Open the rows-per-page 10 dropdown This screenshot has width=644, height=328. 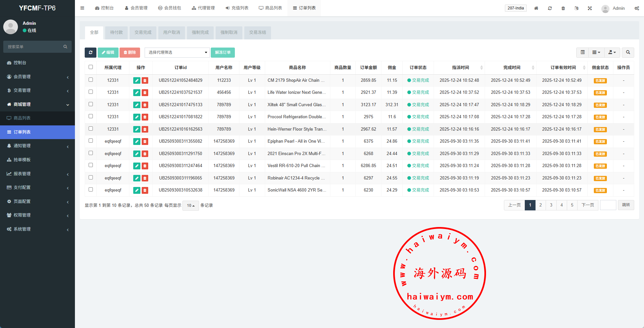point(191,206)
